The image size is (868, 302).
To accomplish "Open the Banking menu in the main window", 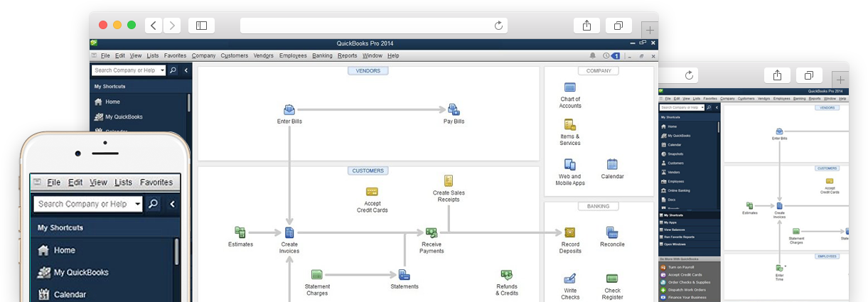I will coord(322,55).
